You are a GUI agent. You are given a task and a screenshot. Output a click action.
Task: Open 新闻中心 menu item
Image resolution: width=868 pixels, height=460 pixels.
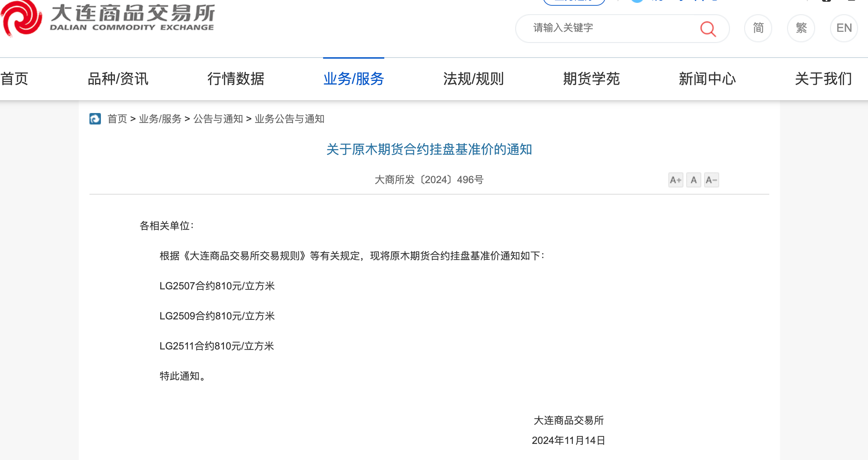coord(707,79)
